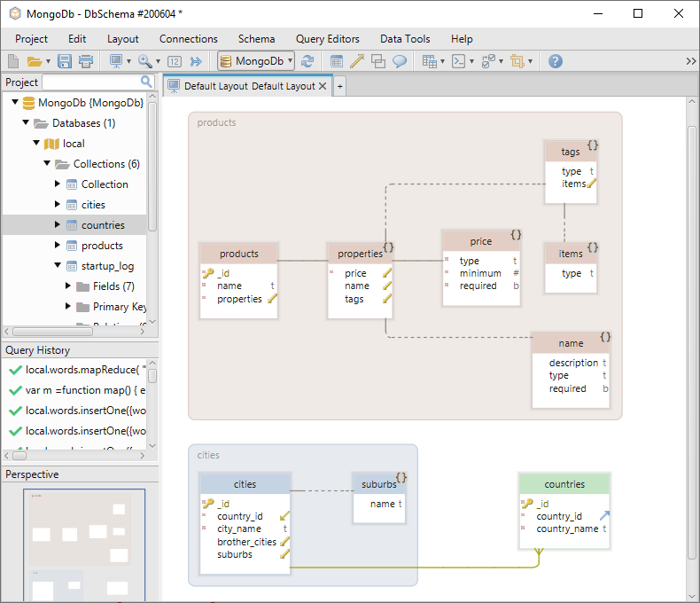Expand the Fields (7) folder
The image size is (700, 603).
(x=69, y=286)
